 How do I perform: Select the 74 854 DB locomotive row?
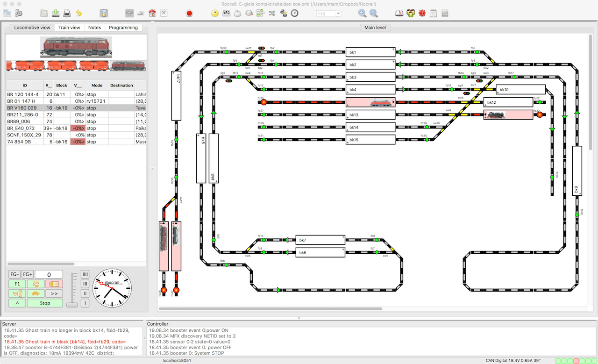[77, 142]
